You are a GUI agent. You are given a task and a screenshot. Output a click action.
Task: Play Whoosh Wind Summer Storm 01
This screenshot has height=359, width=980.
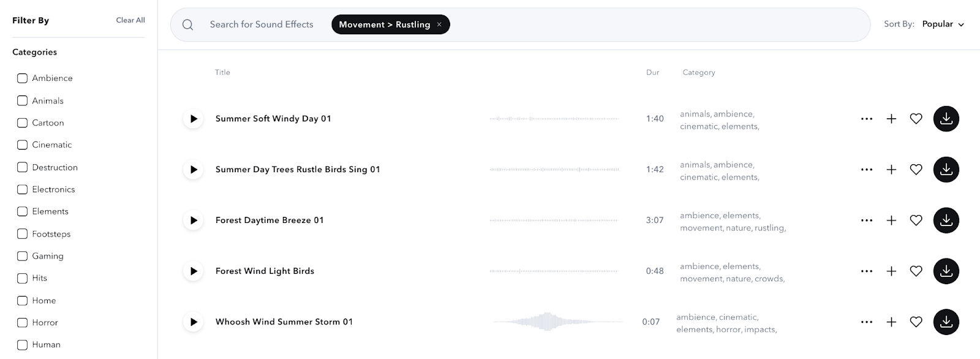coord(194,322)
